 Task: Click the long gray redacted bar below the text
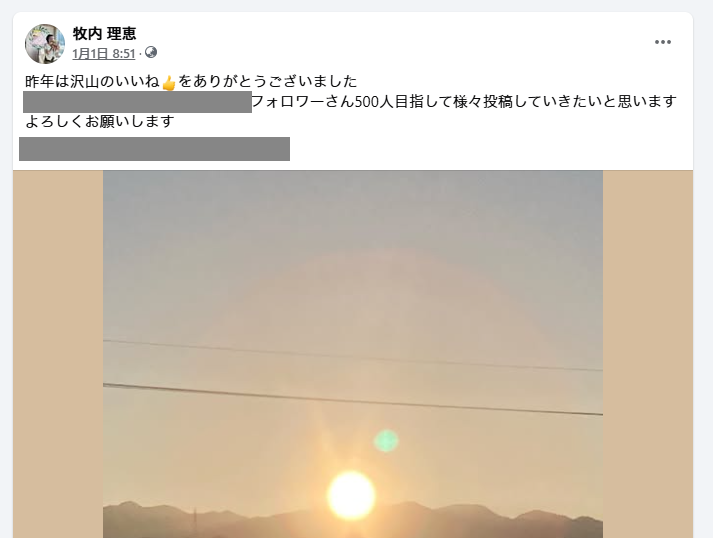point(155,149)
